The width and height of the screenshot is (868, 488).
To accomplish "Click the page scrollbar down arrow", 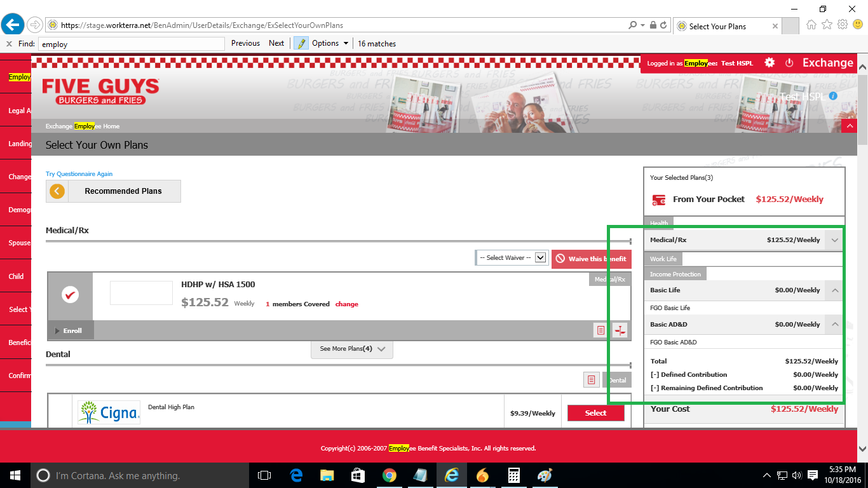I will [862, 449].
